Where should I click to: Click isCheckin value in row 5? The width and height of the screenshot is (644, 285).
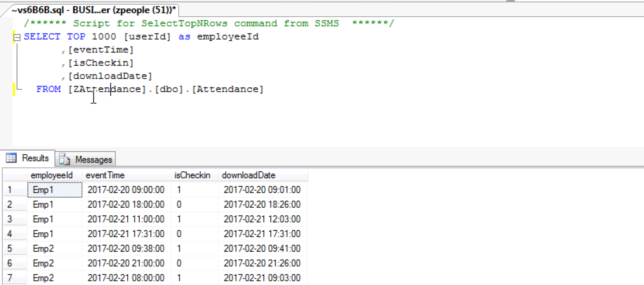(195, 249)
